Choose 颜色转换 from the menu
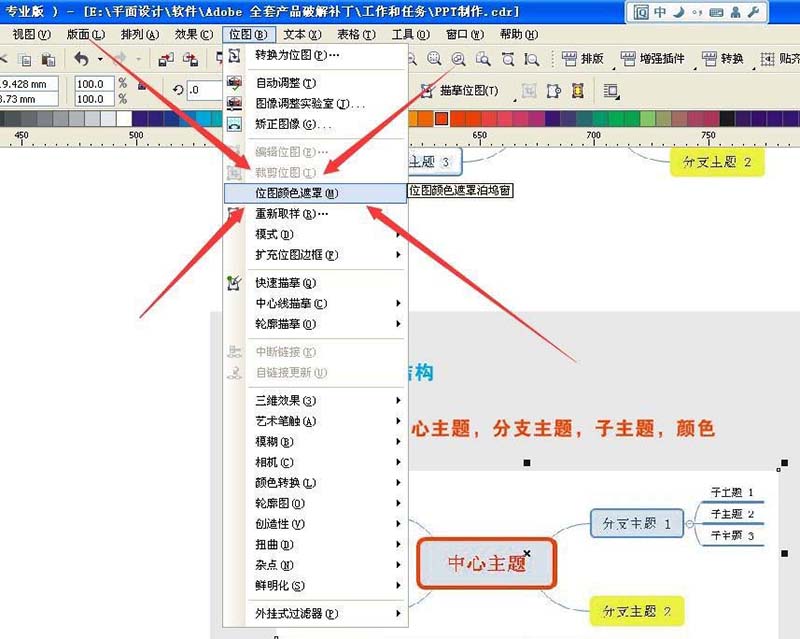 point(315,483)
